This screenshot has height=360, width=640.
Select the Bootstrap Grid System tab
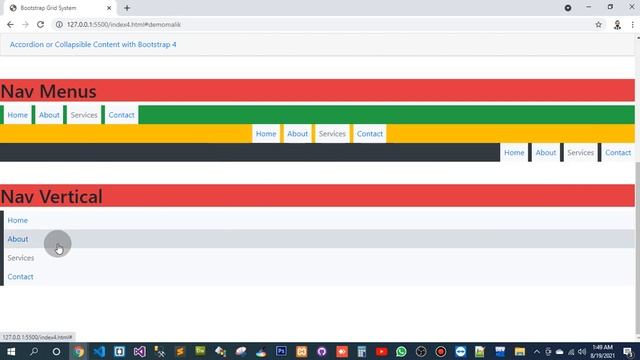pyautogui.click(x=60, y=8)
